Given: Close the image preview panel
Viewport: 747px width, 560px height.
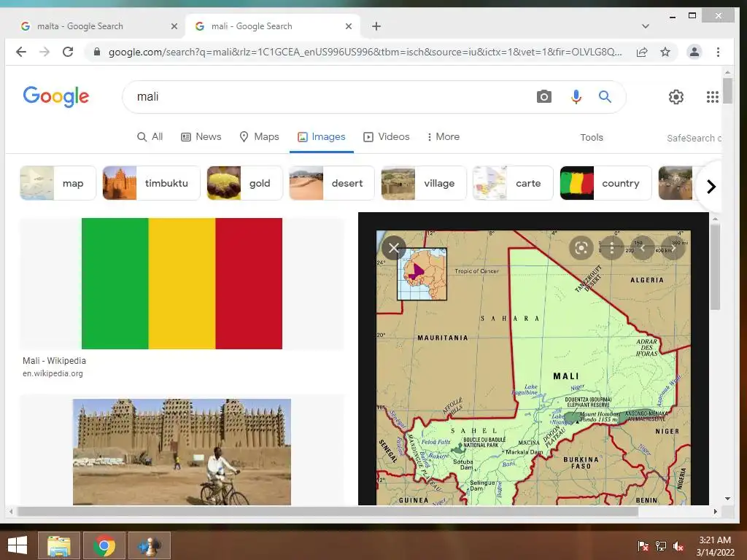Looking at the screenshot, I should 393,248.
